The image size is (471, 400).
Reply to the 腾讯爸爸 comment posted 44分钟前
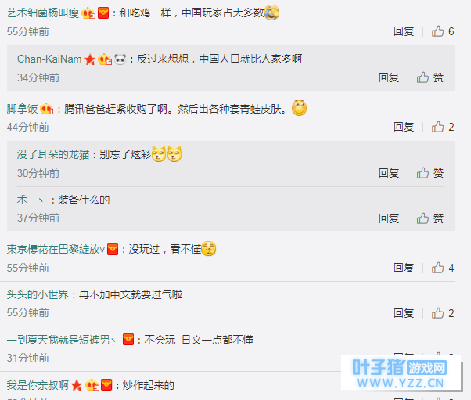(404, 127)
